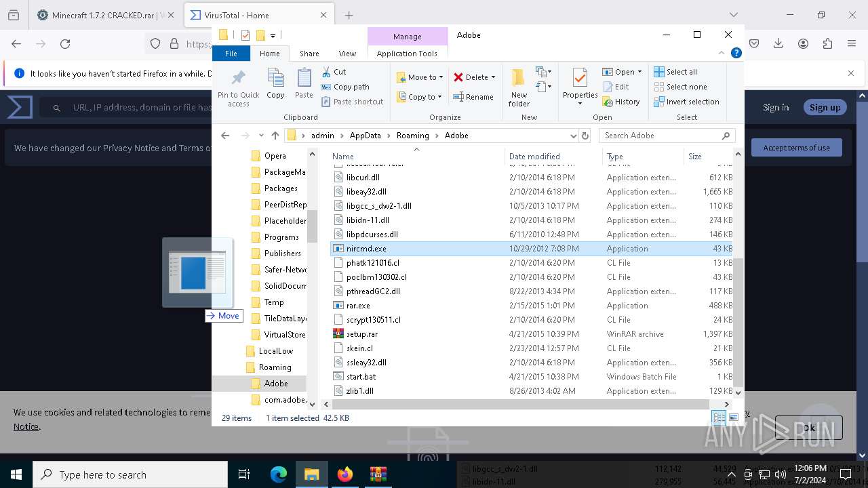The image size is (868, 488).
Task: Select the file nircmd.exe
Action: tap(532, 249)
